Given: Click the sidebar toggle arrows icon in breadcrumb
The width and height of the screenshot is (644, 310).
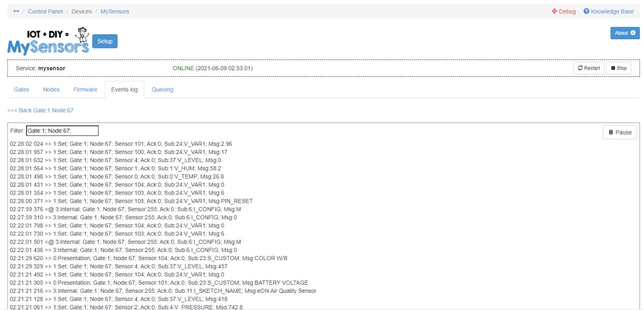Looking at the screenshot, I should point(16,11).
